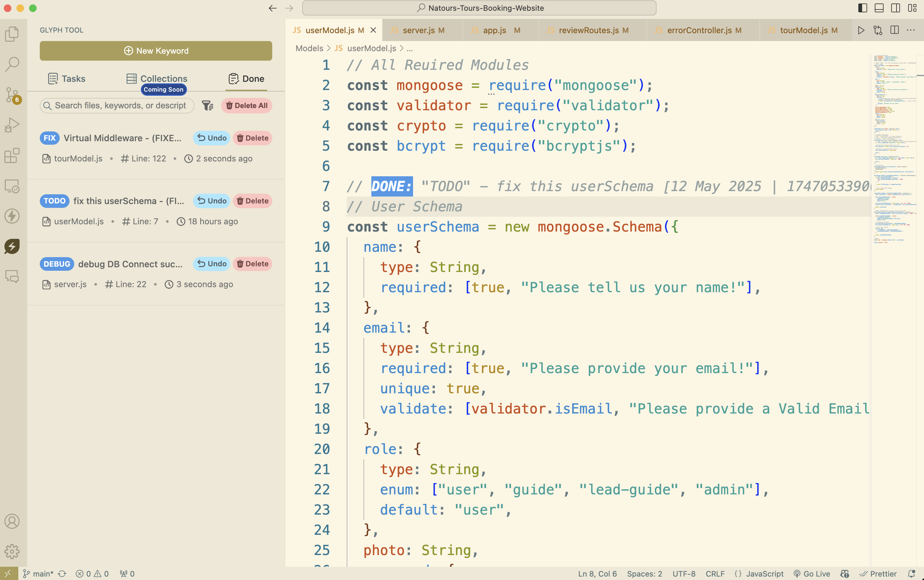
Task: Expand the editor More Actions ellipsis menu
Action: coord(911,30)
